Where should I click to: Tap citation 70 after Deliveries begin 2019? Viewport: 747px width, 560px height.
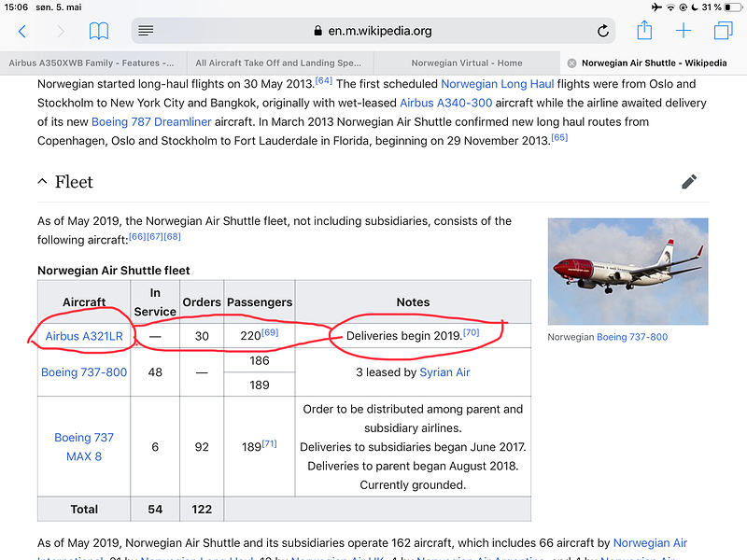471,332
